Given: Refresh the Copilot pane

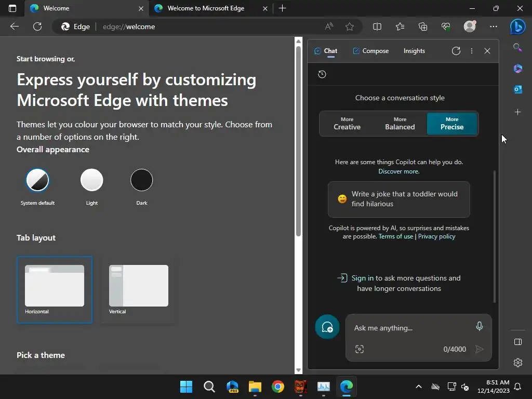Looking at the screenshot, I should tap(456, 51).
